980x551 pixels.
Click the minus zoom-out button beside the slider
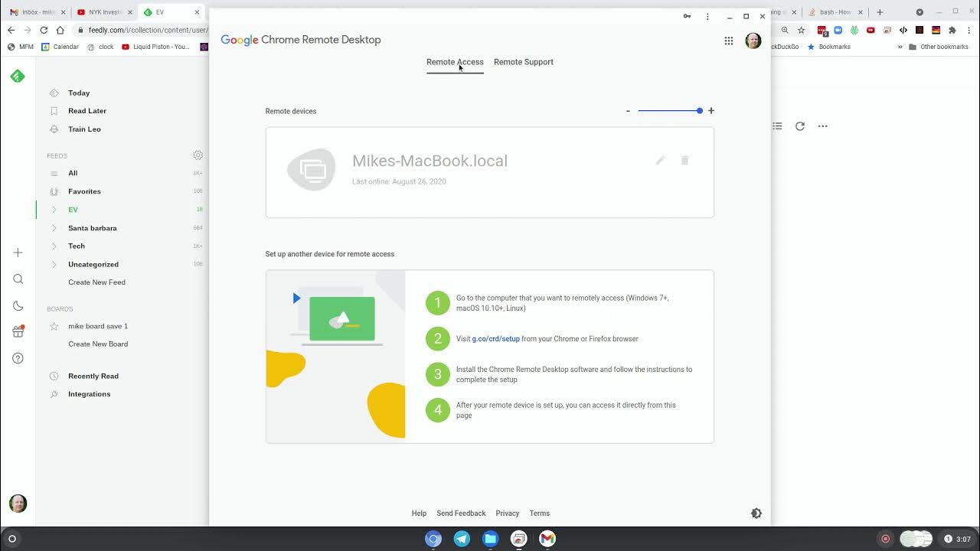tap(628, 111)
